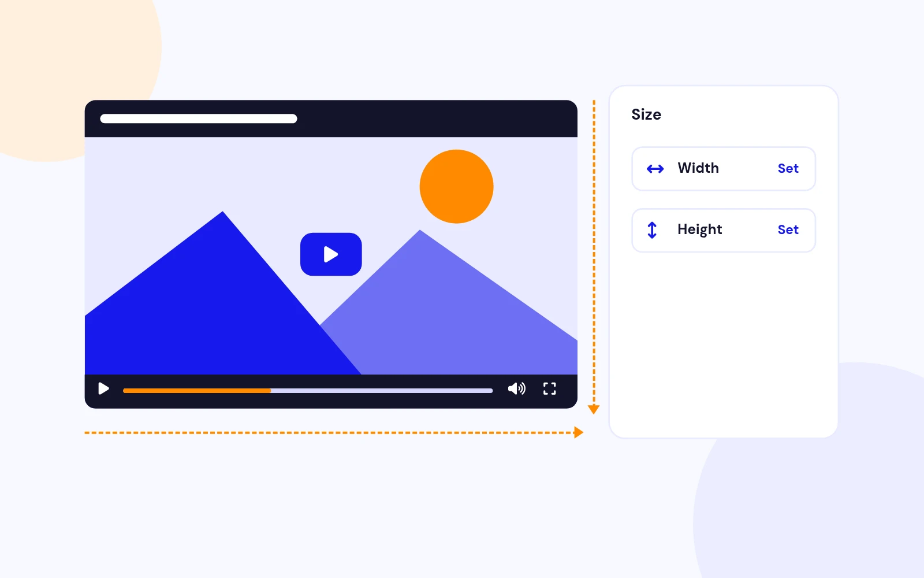Click the small play icon in control bar
924x578 pixels.
pyautogui.click(x=104, y=388)
